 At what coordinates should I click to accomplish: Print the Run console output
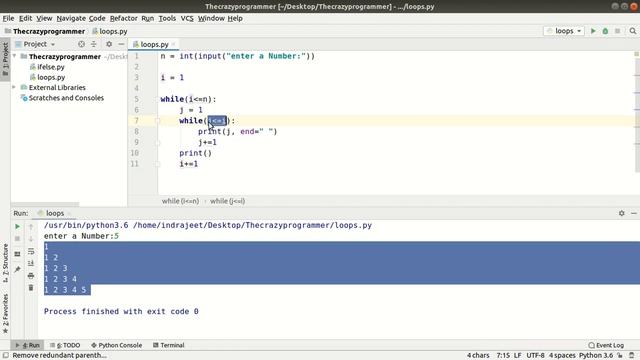(31, 276)
